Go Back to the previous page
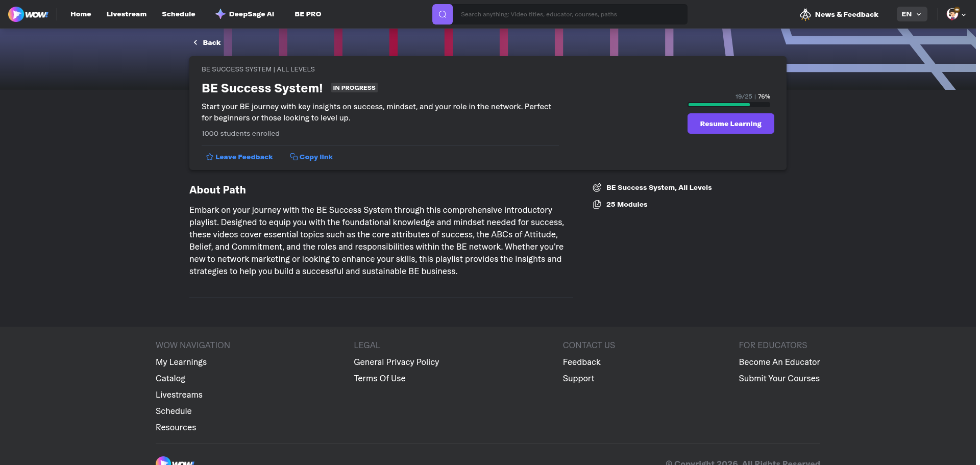This screenshot has width=980, height=465. (x=207, y=42)
